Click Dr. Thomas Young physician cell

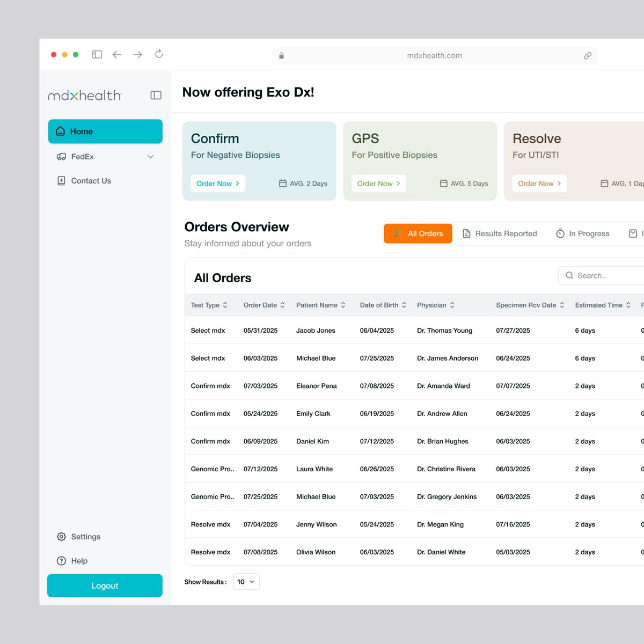click(x=445, y=331)
